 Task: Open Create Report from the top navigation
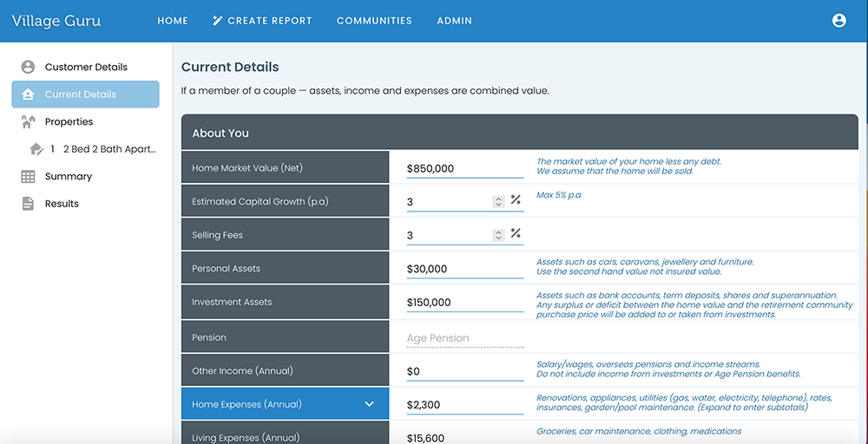tap(262, 21)
